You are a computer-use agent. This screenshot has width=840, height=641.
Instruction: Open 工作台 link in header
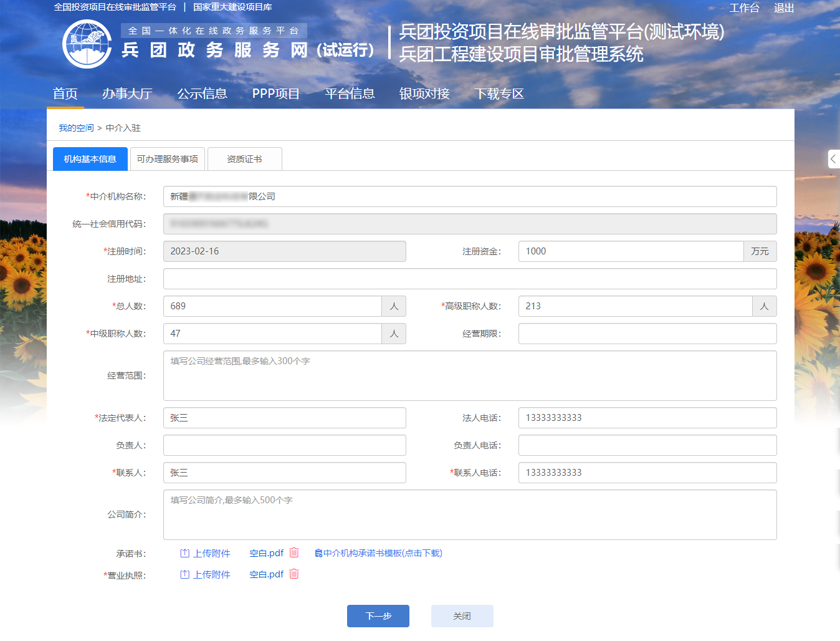coord(744,8)
